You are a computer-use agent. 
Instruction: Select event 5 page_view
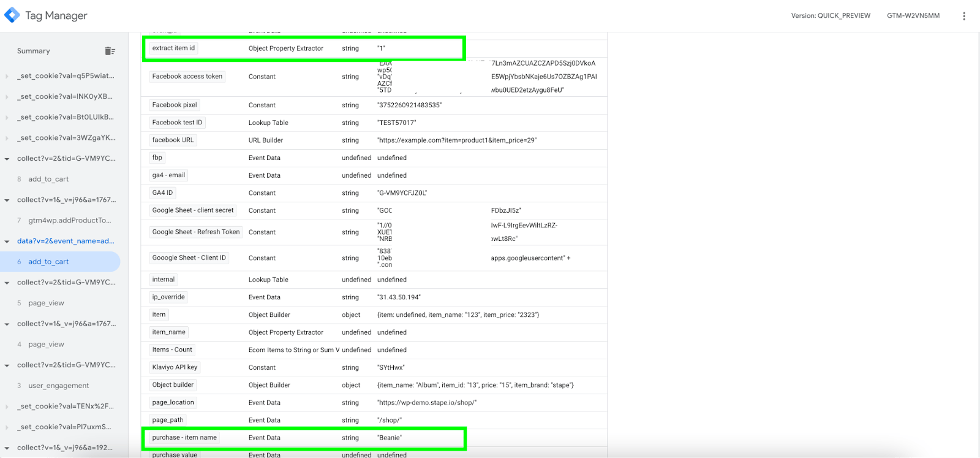click(46, 303)
